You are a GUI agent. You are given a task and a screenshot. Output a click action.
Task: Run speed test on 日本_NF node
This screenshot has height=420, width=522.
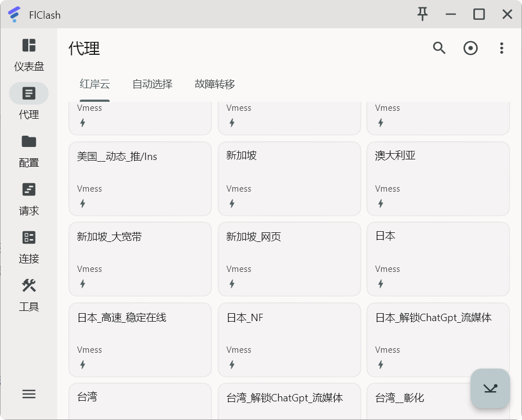click(x=232, y=364)
